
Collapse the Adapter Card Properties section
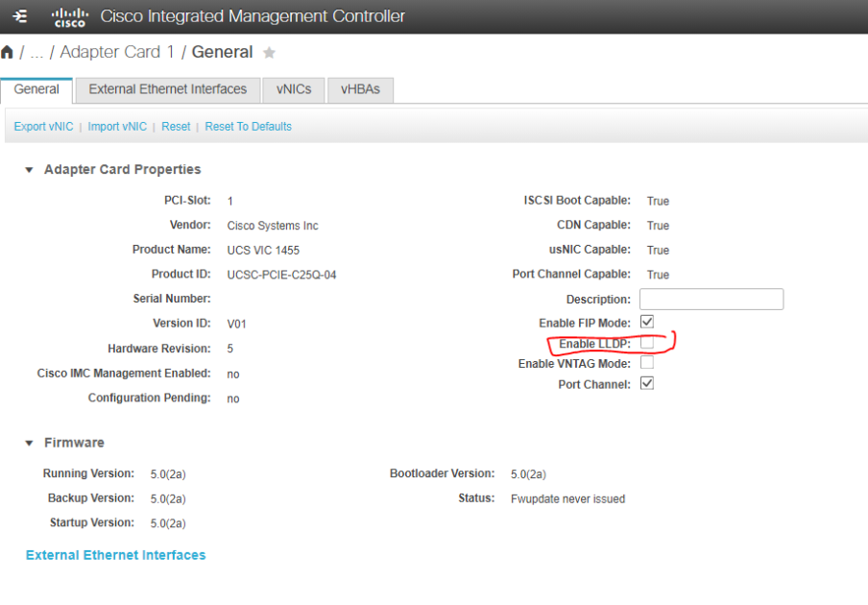(x=29, y=169)
